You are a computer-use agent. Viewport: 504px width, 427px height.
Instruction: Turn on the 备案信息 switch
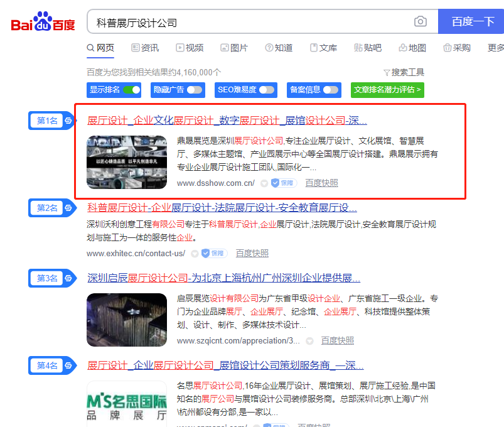point(331,90)
